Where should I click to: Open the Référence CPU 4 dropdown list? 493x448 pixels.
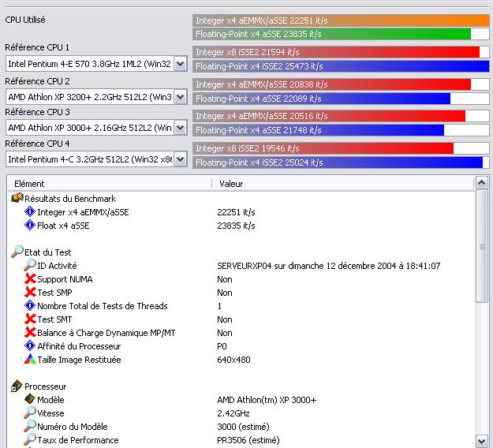pos(180,159)
